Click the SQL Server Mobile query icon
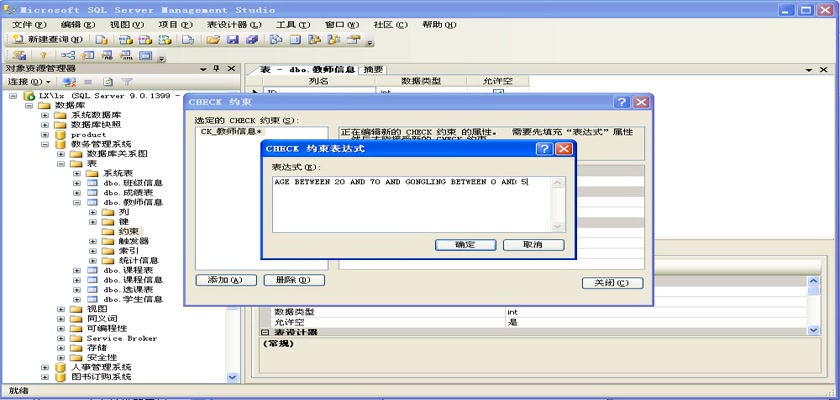The height and width of the screenshot is (400, 840). click(188, 40)
